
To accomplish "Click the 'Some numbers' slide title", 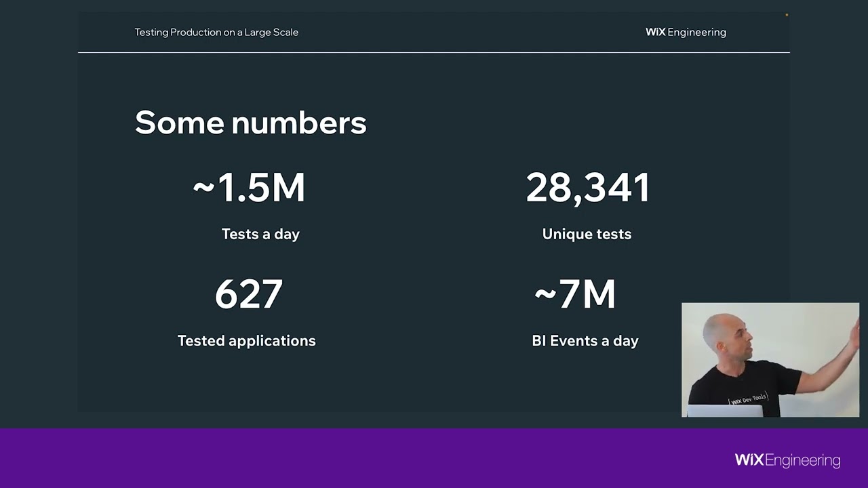I will [x=251, y=123].
